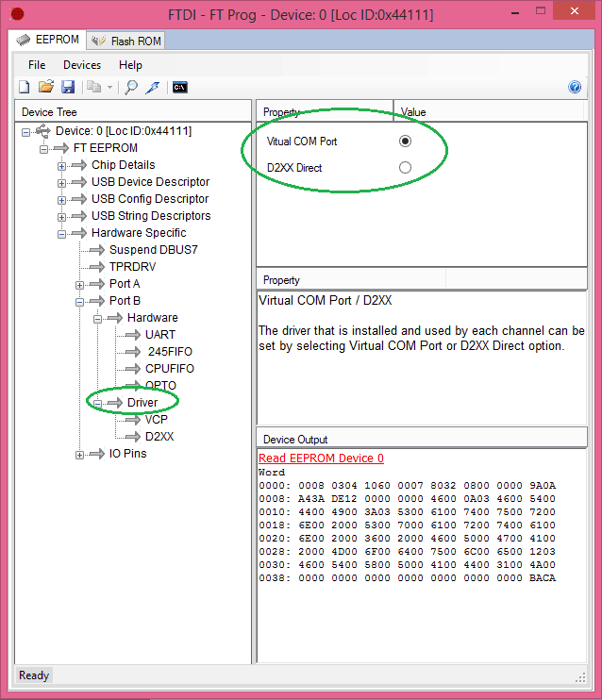Click the lightning bolt program icon

[x=153, y=87]
